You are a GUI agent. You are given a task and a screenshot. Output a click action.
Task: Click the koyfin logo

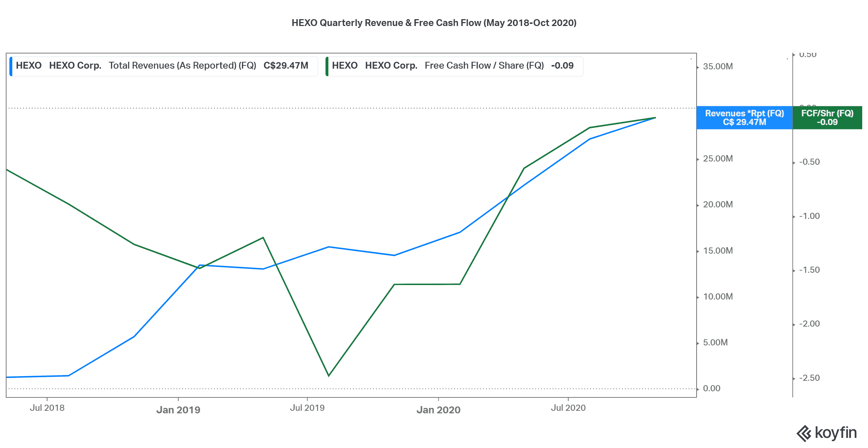826,433
